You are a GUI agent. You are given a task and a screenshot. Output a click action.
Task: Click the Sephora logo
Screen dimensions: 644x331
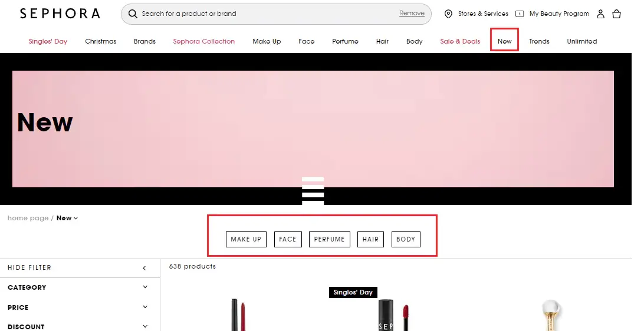tap(60, 14)
